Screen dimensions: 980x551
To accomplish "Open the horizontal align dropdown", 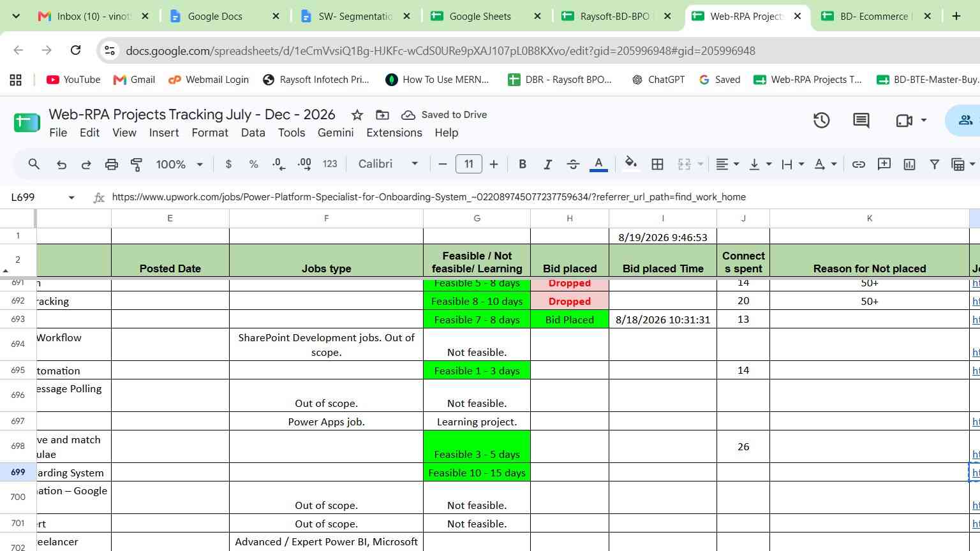I will click(x=727, y=165).
